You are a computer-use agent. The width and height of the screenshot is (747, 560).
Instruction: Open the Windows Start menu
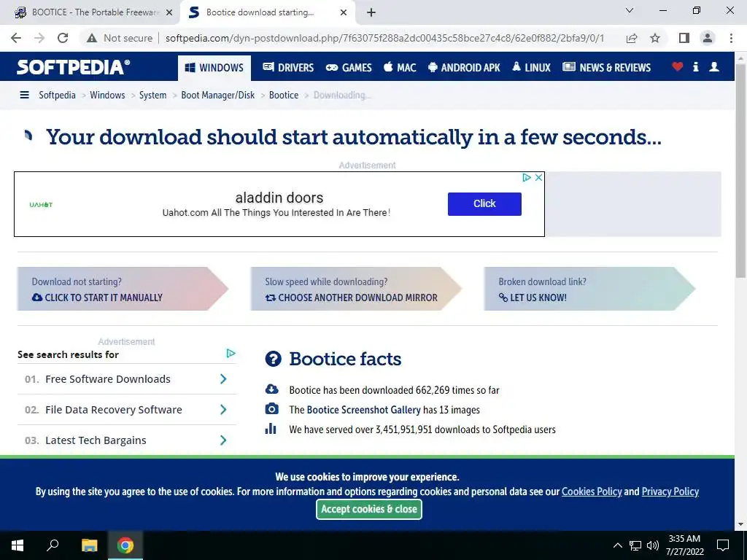pyautogui.click(x=18, y=545)
